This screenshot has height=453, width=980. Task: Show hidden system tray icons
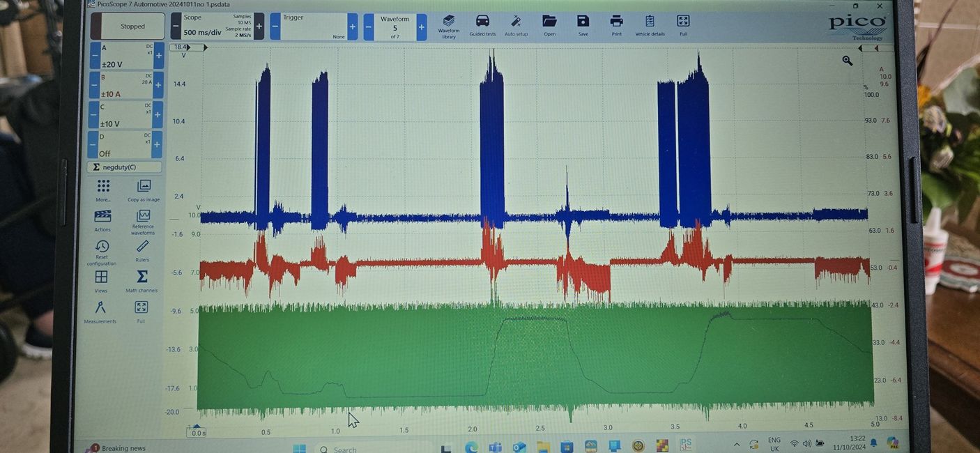[x=737, y=445]
